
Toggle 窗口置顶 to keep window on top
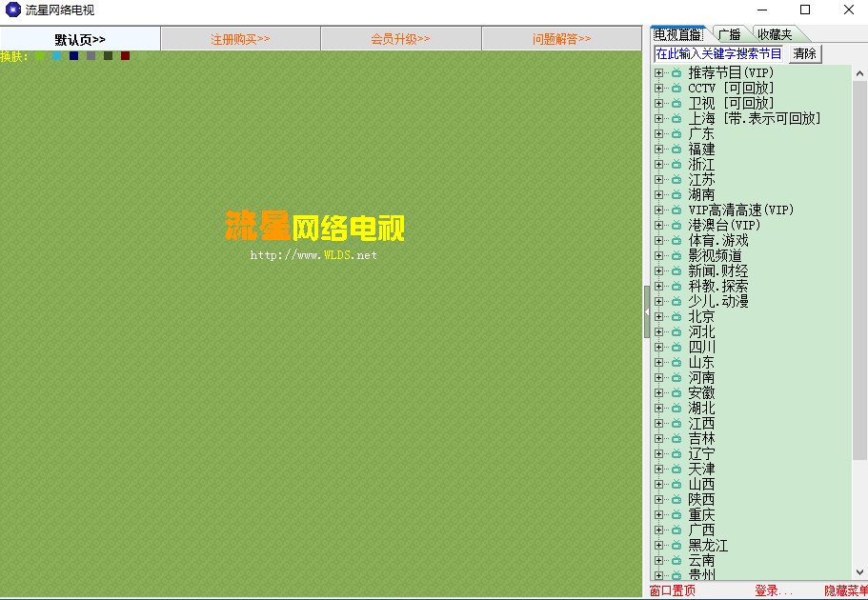pyautogui.click(x=673, y=591)
